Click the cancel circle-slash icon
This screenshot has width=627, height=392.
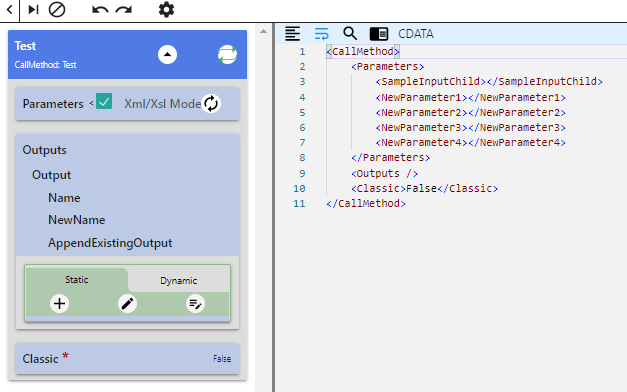pos(57,10)
